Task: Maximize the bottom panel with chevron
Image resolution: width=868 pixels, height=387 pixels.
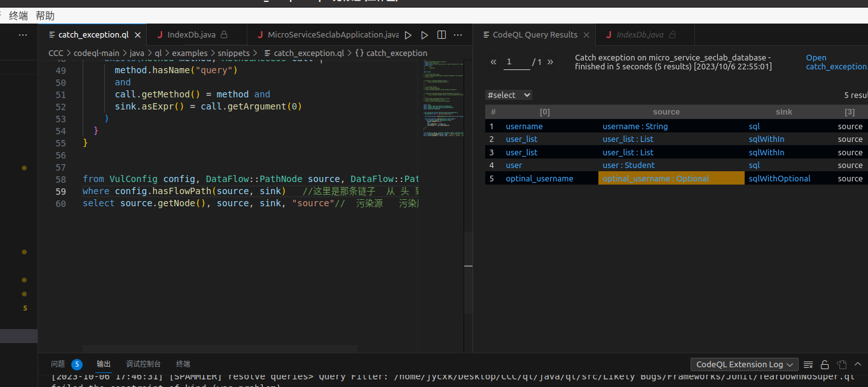Action: point(858,365)
